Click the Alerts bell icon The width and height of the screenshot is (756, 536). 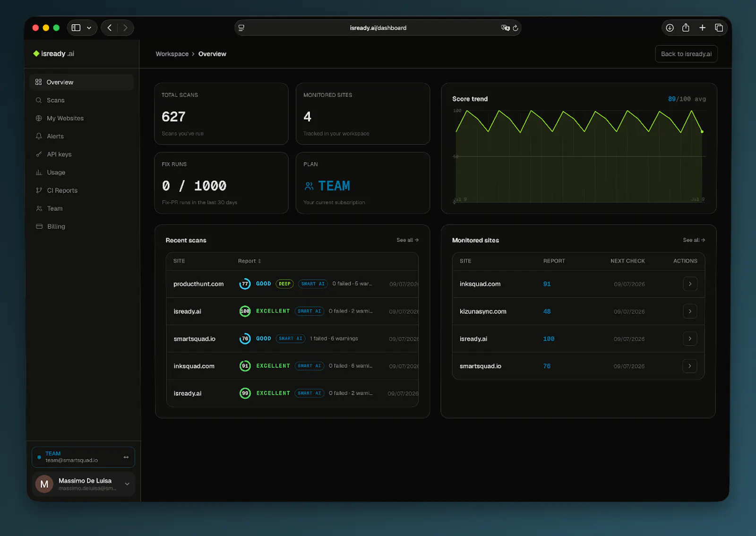(39, 136)
